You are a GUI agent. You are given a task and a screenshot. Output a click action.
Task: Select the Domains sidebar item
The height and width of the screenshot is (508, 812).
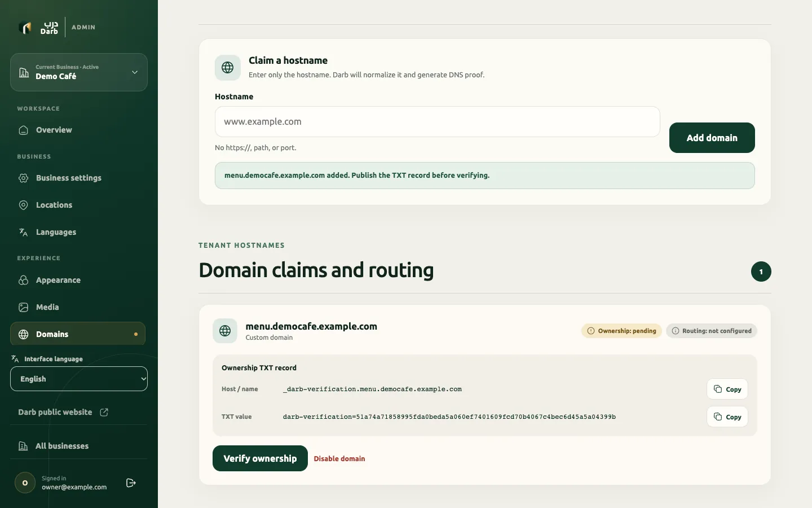tap(78, 334)
